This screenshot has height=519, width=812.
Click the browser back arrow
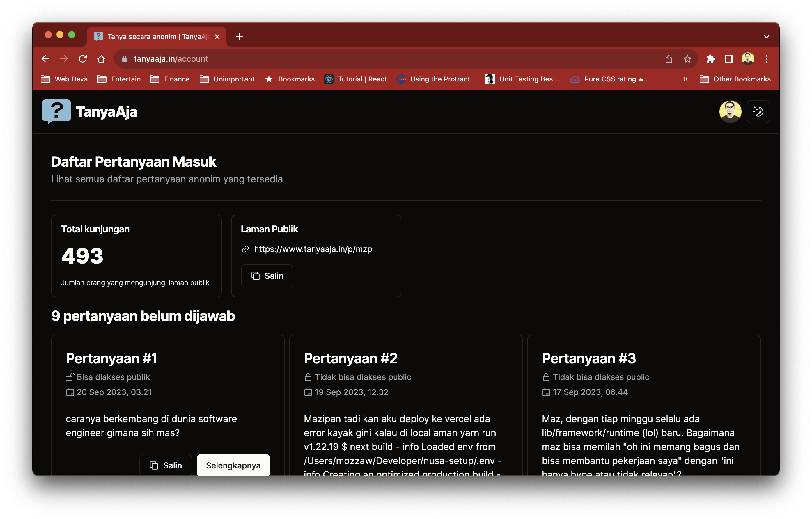coord(45,59)
